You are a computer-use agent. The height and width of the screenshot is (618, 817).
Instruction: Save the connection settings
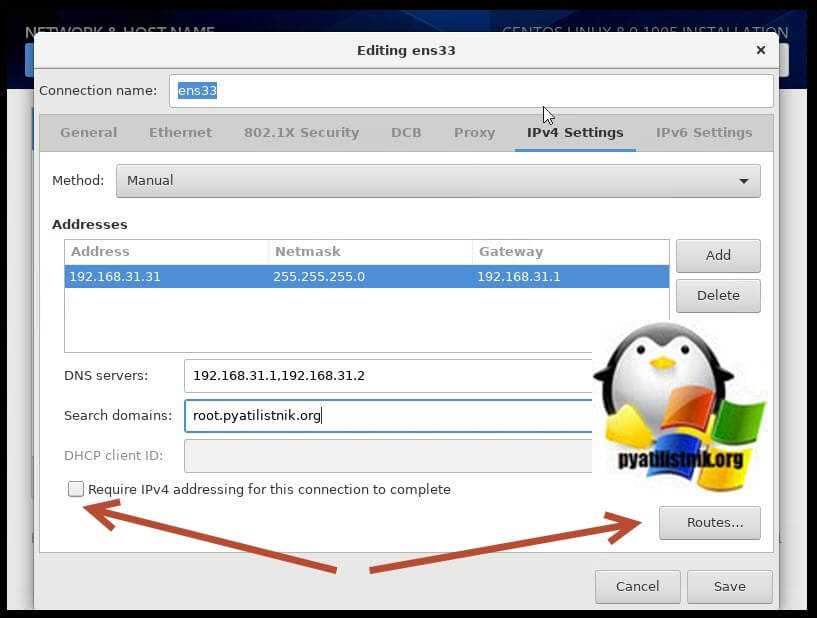[x=729, y=587]
